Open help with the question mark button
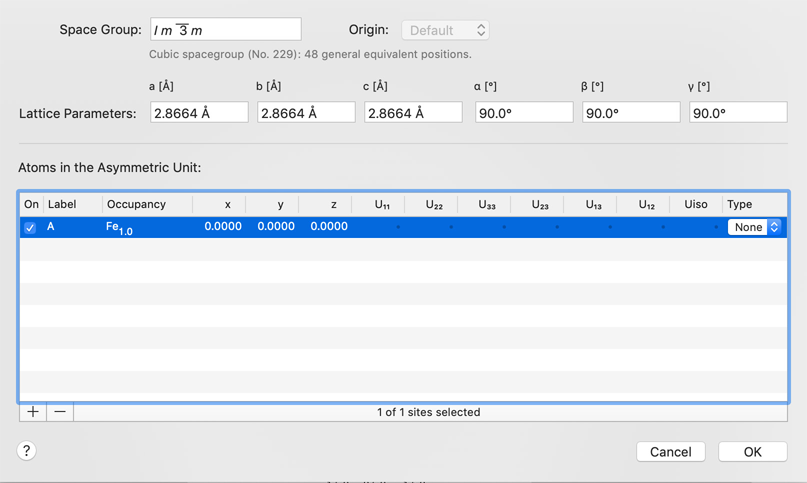807x483 pixels. (27, 451)
